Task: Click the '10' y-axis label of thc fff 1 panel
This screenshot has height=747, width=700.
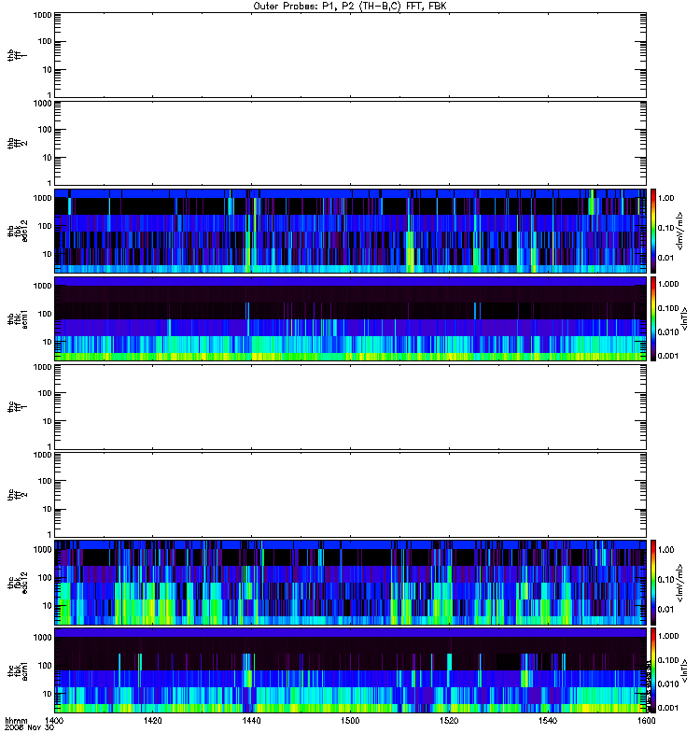Action: click(x=48, y=422)
